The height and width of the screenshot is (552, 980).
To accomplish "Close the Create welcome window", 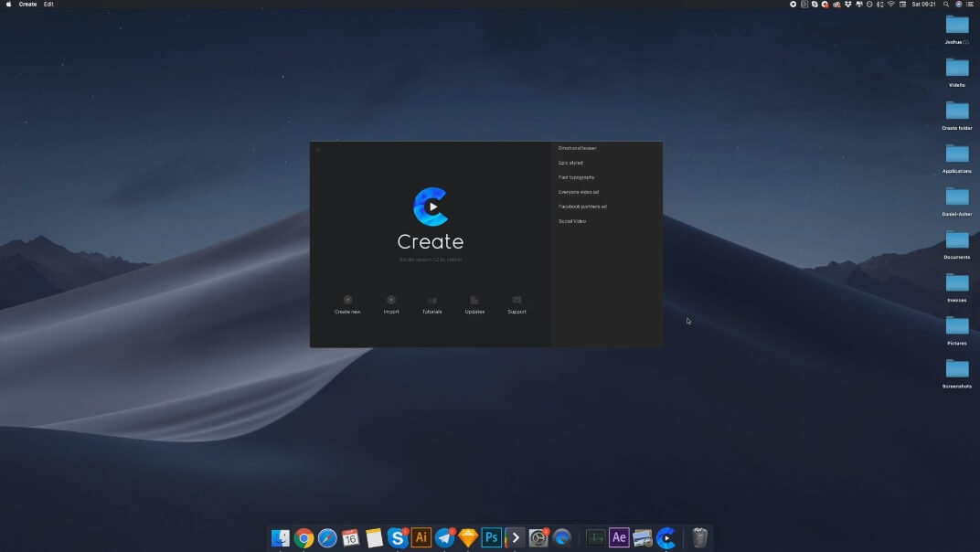I will [318, 149].
